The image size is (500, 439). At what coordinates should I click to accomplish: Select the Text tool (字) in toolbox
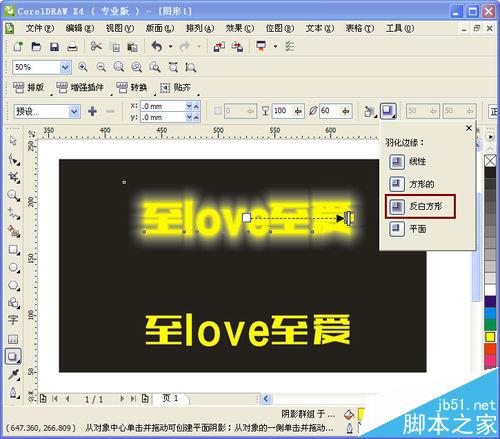(x=13, y=320)
